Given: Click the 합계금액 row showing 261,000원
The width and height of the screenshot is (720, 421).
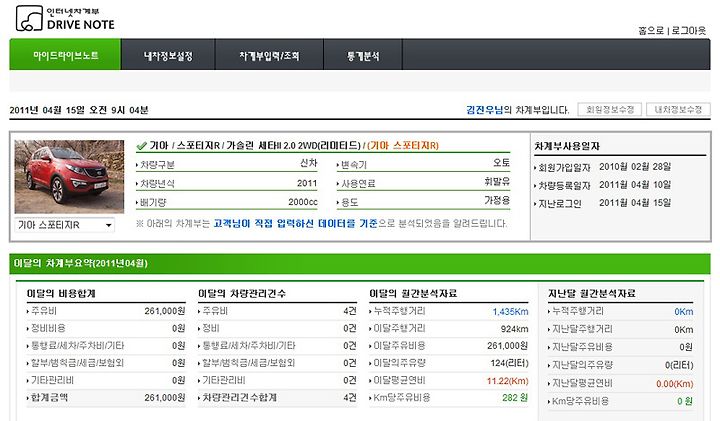Looking at the screenshot, I should pos(106,398).
